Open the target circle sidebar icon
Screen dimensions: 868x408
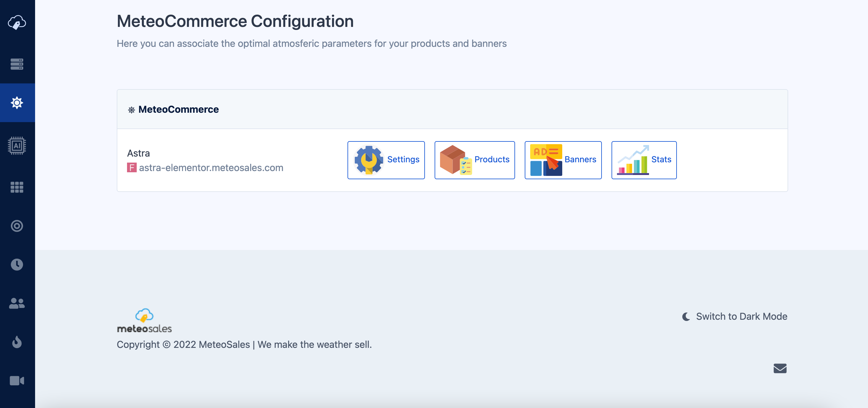click(17, 225)
